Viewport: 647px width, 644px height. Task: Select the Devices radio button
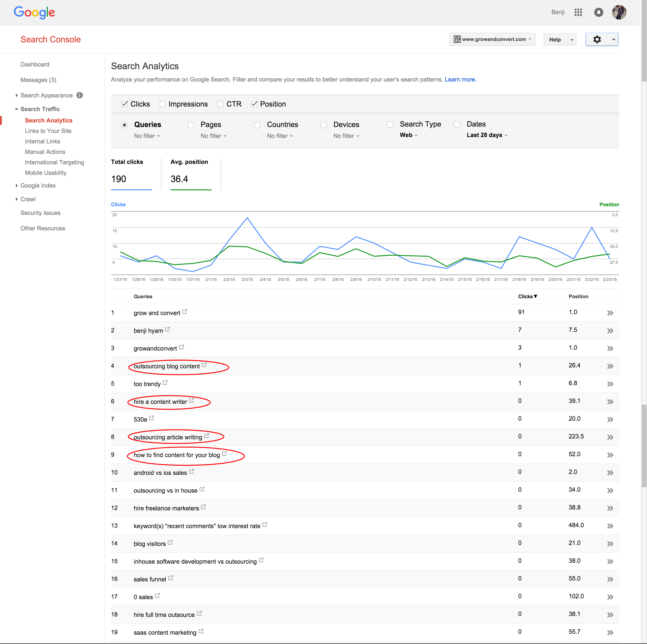point(323,125)
